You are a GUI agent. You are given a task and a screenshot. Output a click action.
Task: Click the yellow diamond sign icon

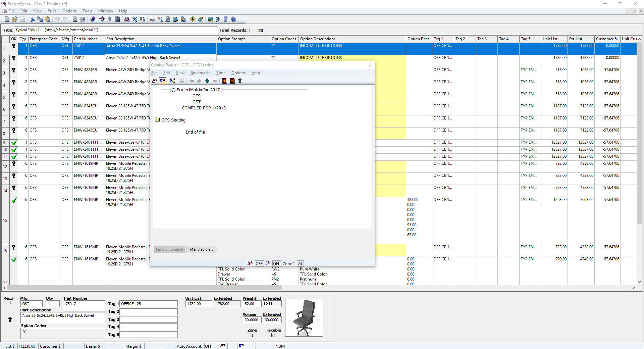point(193,19)
